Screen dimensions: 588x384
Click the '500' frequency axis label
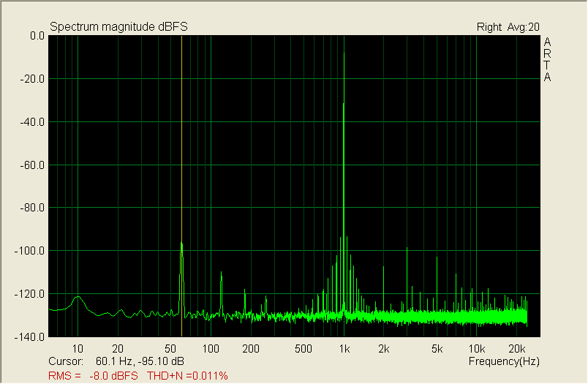[304, 349]
